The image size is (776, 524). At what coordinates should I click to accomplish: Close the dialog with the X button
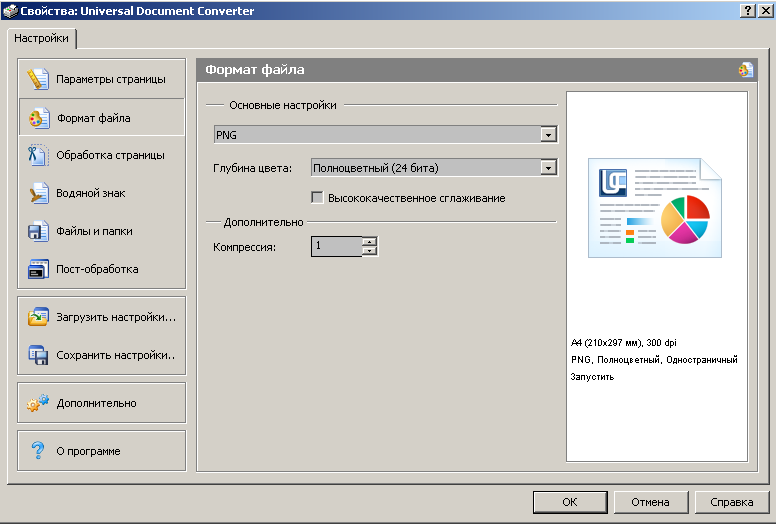[765, 10]
